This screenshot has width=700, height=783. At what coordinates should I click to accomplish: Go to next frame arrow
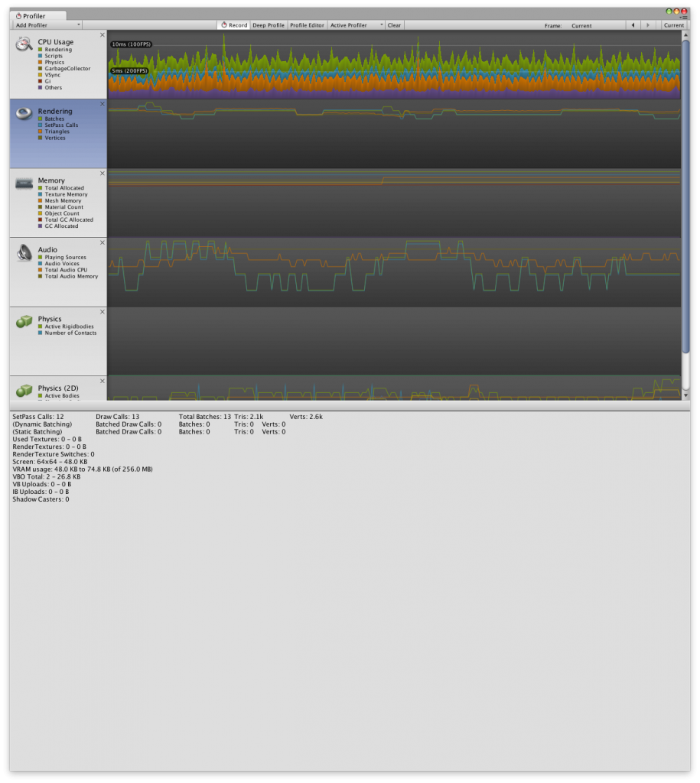point(648,25)
